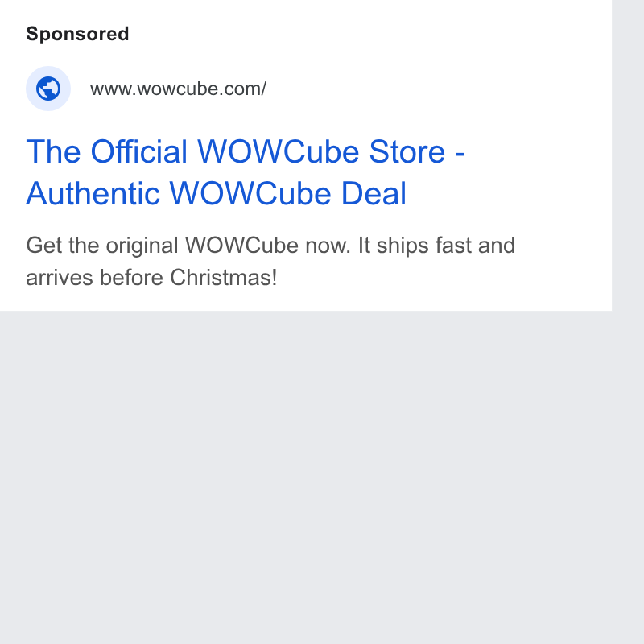Open The Official WOWCube Store headline link

[246, 172]
